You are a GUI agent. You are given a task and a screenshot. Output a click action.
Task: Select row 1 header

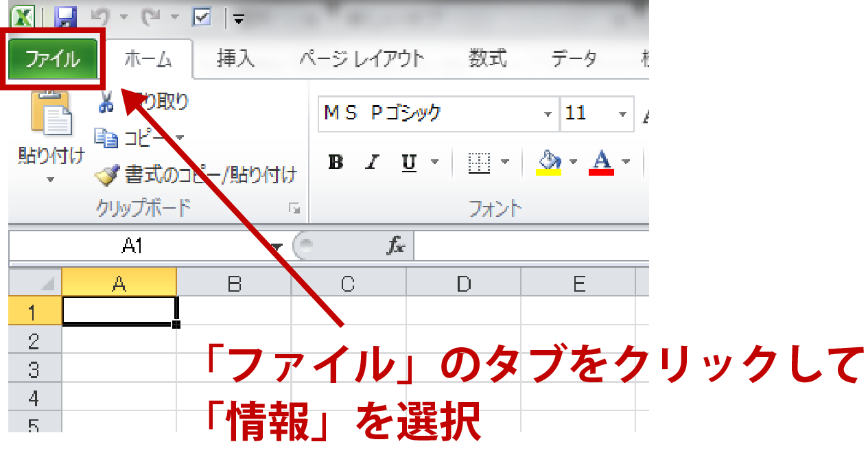click(x=35, y=311)
